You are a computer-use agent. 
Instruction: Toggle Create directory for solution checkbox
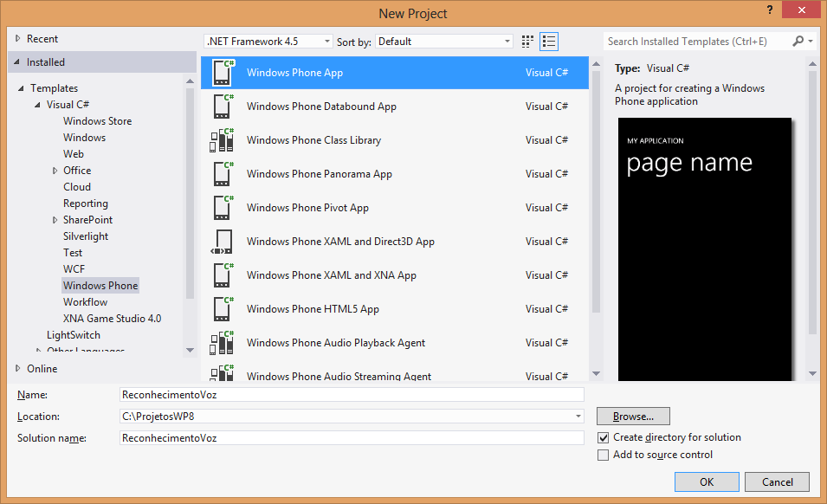(604, 437)
